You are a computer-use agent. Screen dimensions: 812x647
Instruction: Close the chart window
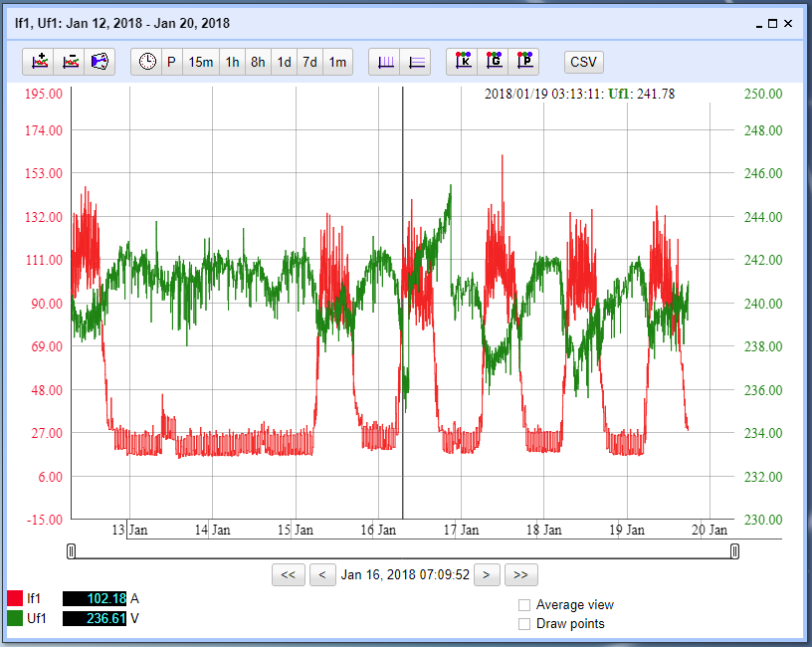tap(788, 23)
